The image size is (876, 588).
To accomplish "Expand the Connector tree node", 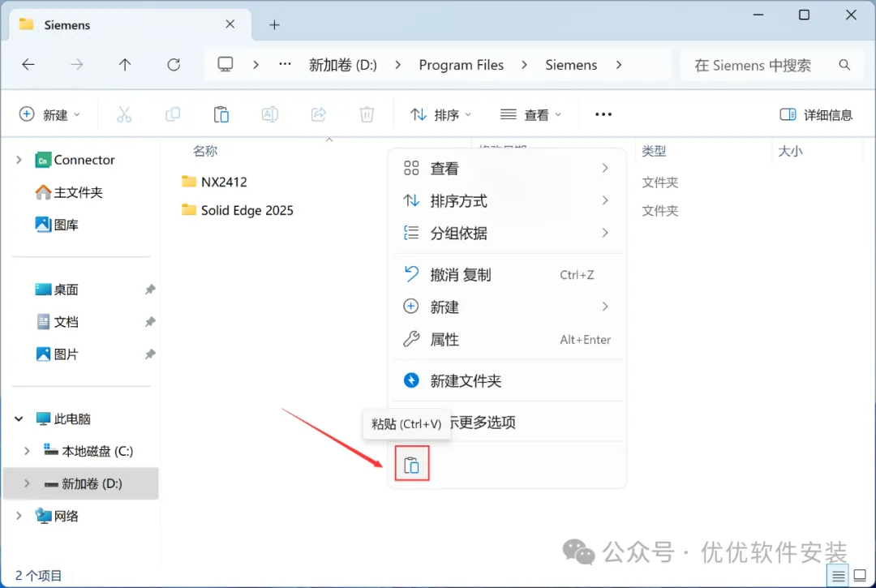I will pos(19,161).
